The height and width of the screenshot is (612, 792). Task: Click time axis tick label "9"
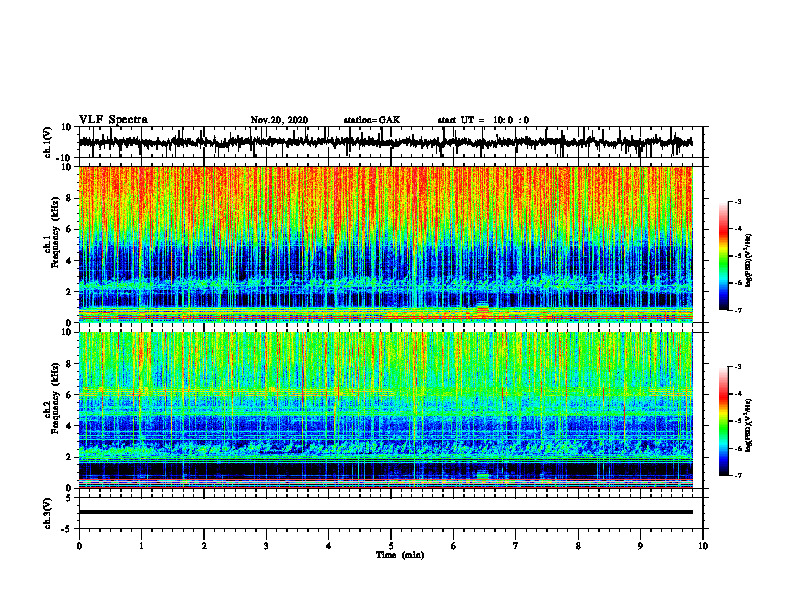tap(640, 546)
